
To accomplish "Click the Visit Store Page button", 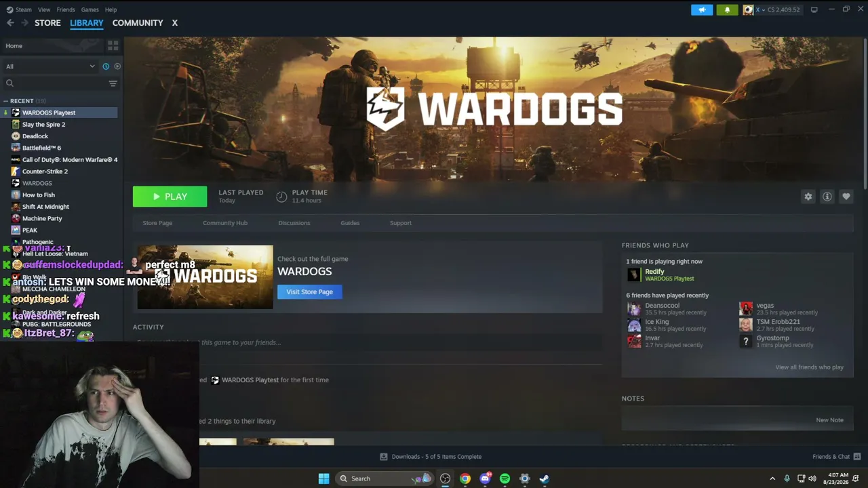I will [309, 292].
